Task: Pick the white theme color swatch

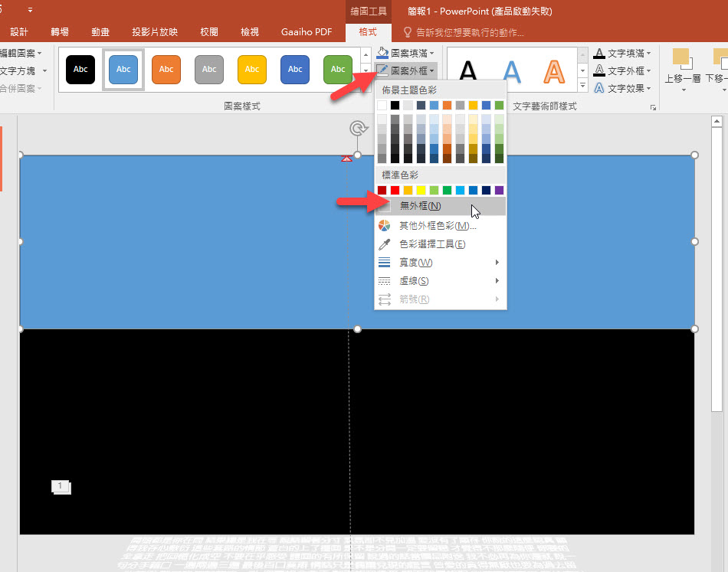Action: 382,106
